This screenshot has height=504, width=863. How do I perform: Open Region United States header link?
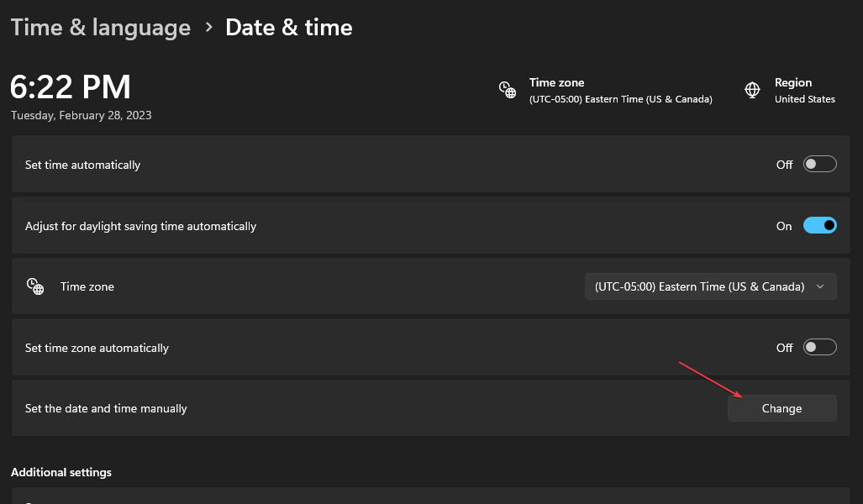coord(804,91)
